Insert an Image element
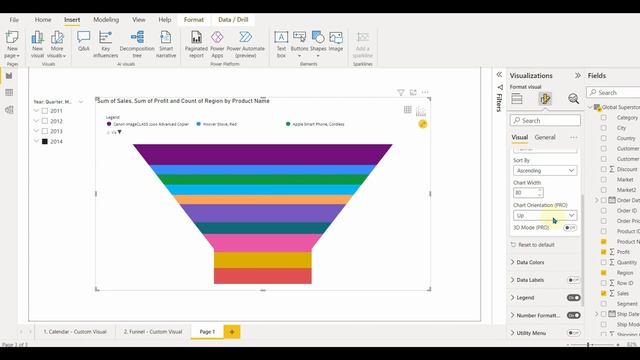Viewport: 640px width, 360px height. 336,41
